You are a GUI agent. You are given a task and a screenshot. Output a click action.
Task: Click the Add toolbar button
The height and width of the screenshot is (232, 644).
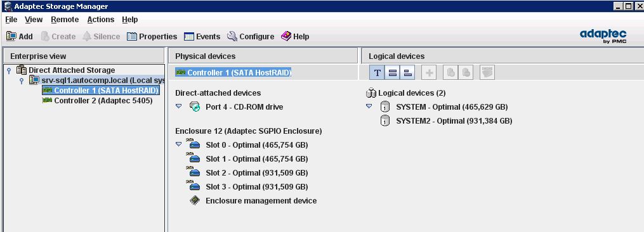[x=19, y=37]
